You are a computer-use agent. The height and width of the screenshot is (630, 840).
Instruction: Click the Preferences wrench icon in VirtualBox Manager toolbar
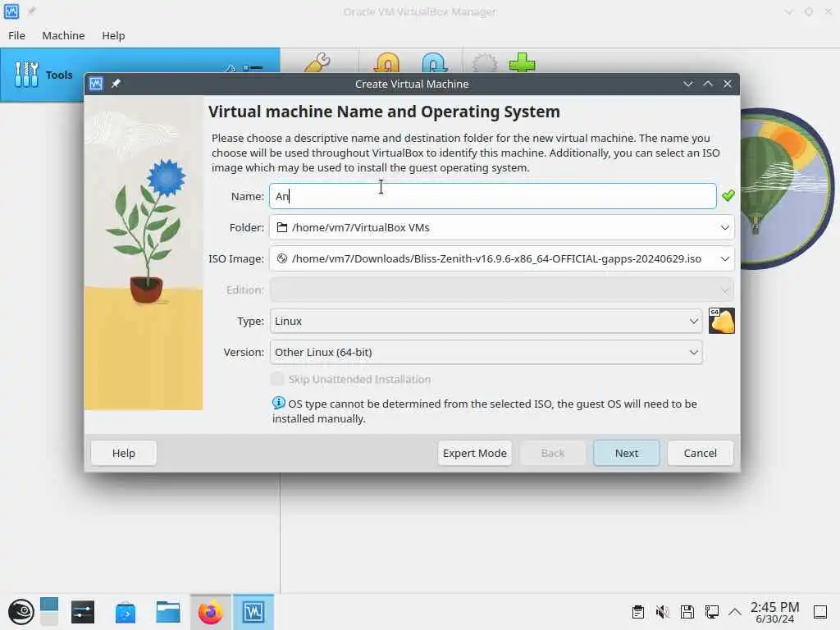317,62
